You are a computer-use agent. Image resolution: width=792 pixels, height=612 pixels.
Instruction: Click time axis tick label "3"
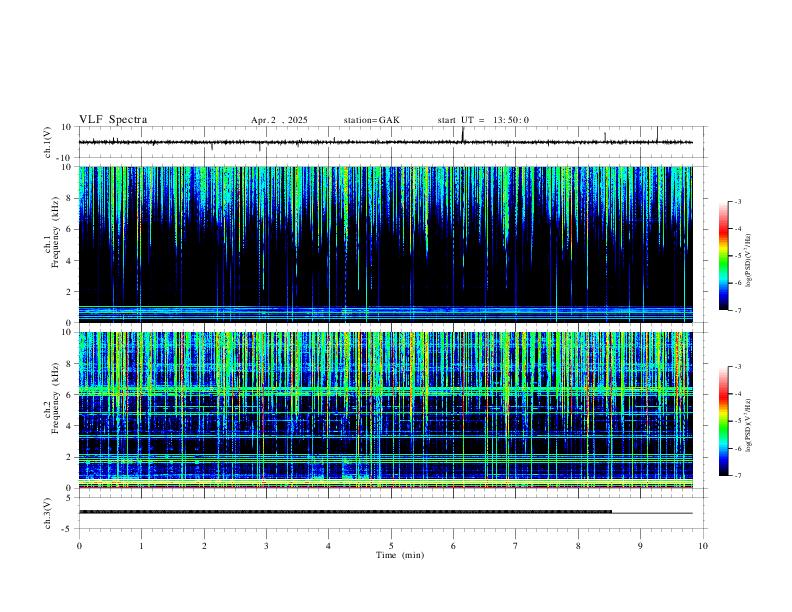[266, 546]
